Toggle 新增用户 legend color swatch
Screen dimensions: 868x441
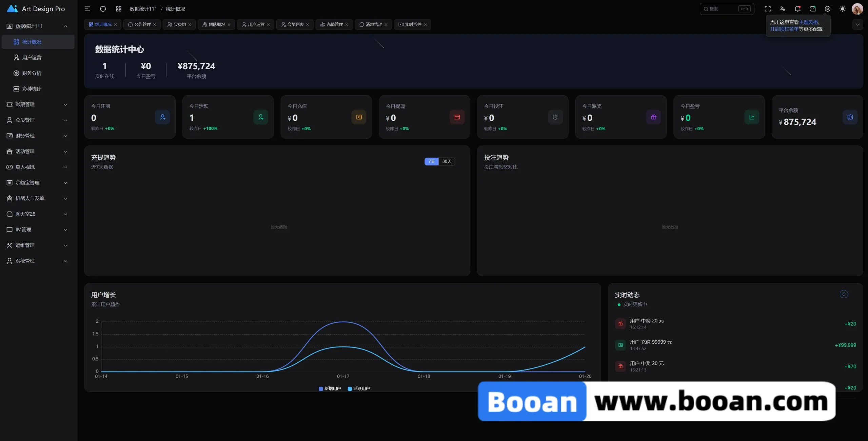tap(321, 388)
